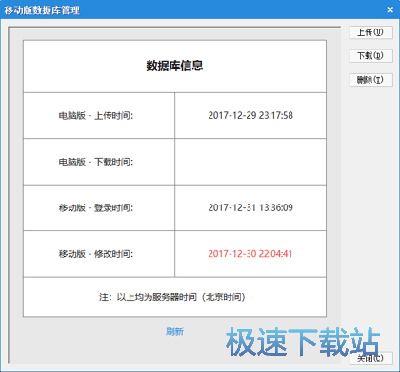Click the 删除(T) delete button
Image resolution: width=400 pixels, height=372 pixels.
(371, 80)
